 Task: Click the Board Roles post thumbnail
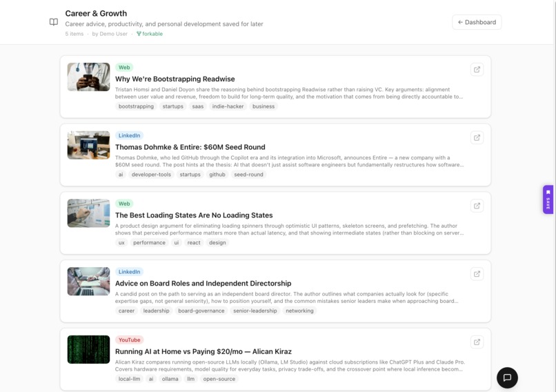tap(89, 282)
